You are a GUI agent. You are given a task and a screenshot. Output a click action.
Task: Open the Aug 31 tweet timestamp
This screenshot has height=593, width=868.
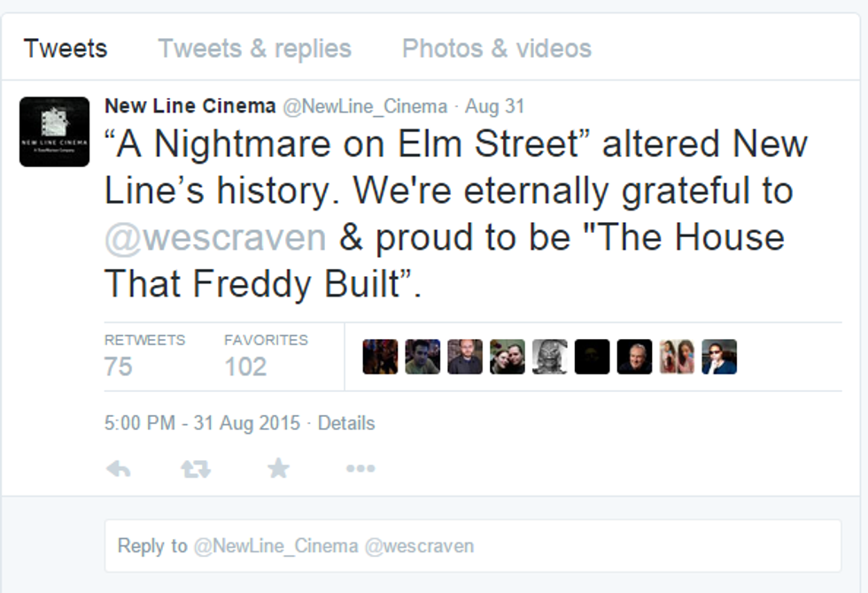coord(495,107)
